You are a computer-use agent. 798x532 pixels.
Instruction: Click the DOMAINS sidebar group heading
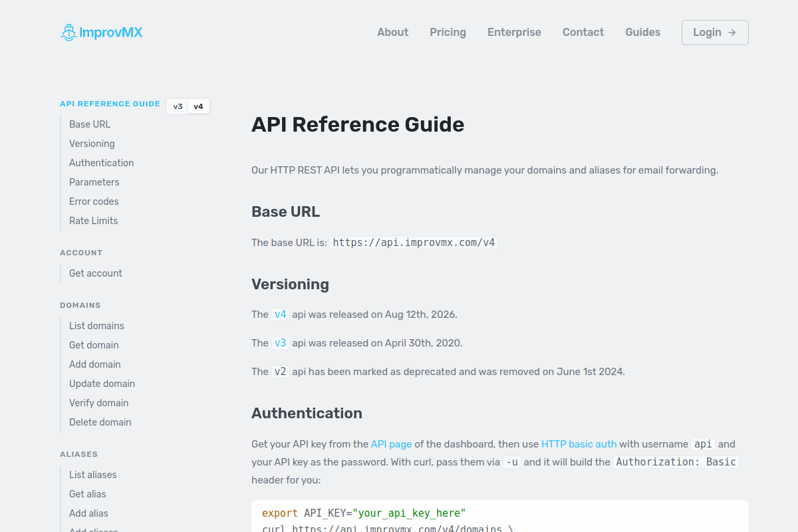(x=80, y=305)
